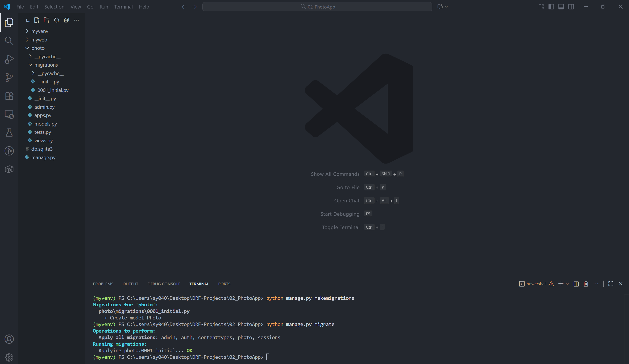The height and width of the screenshot is (364, 629).
Task: Open Source Control view
Action: tap(9, 78)
